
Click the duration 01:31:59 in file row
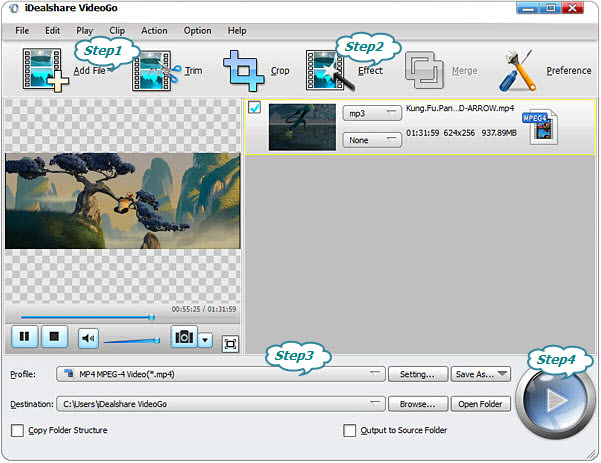pyautogui.click(x=422, y=133)
